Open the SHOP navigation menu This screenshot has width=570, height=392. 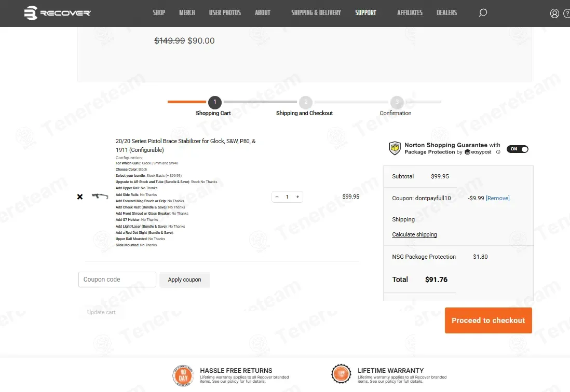tap(159, 12)
